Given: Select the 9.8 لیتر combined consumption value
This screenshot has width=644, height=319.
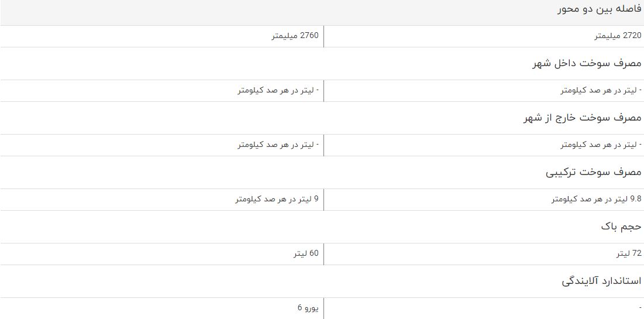Looking at the screenshot, I should [596, 200].
